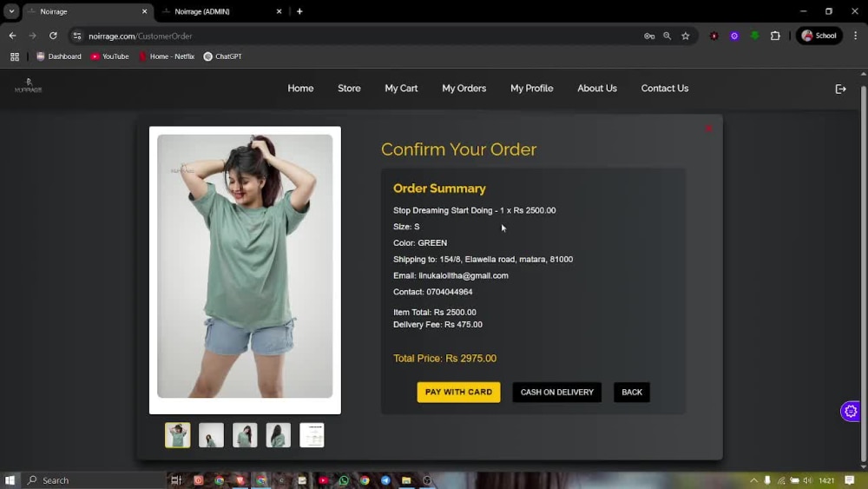Show hidden system tray icons

point(753,480)
